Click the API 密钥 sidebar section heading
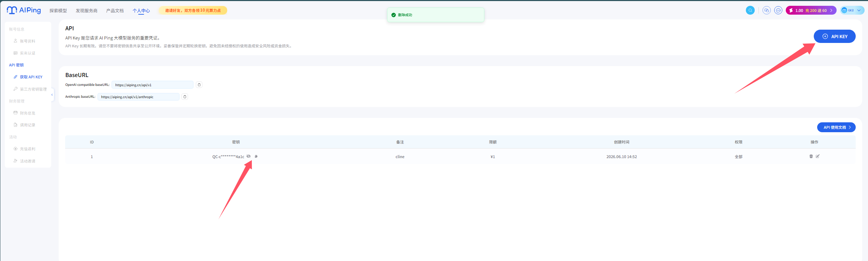The width and height of the screenshot is (868, 261). (16, 65)
